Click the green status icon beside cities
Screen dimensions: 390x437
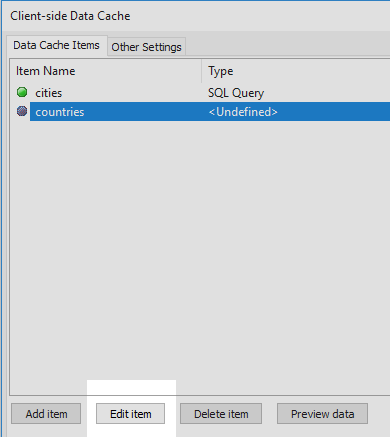pos(22,92)
